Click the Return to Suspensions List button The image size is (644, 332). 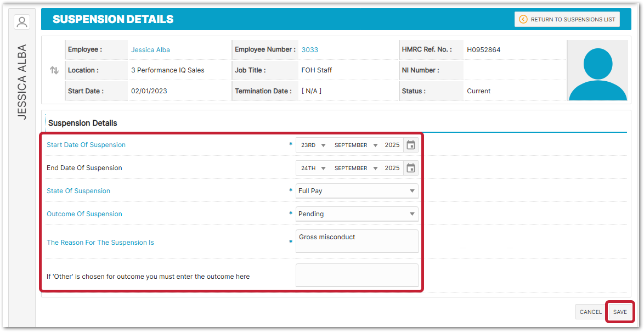567,19
